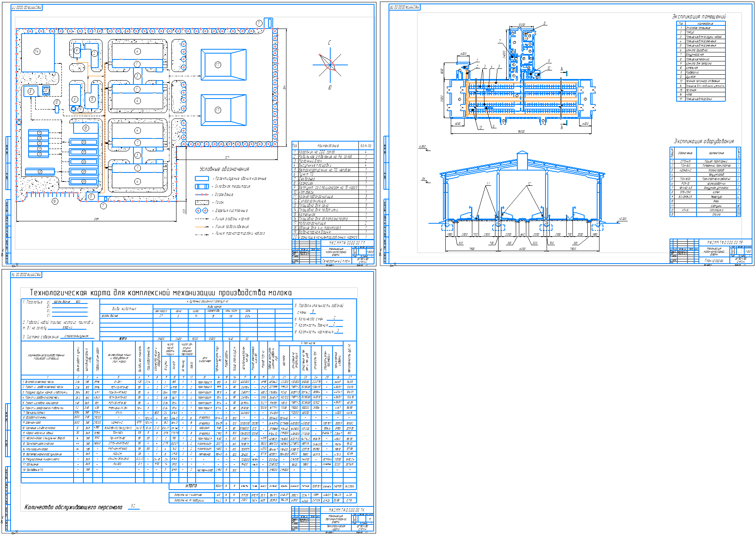This screenshot has height=535, width=756.
Task: Click the technological card title heading
Action: (161, 293)
